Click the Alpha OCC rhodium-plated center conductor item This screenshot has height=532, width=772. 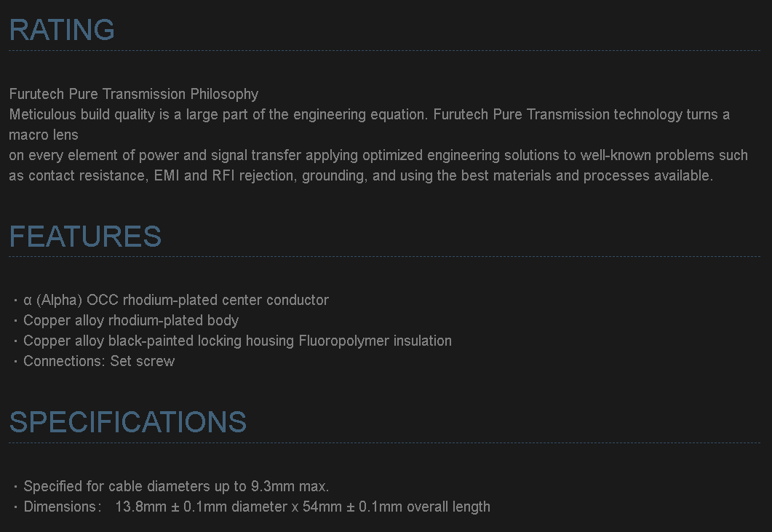176,300
